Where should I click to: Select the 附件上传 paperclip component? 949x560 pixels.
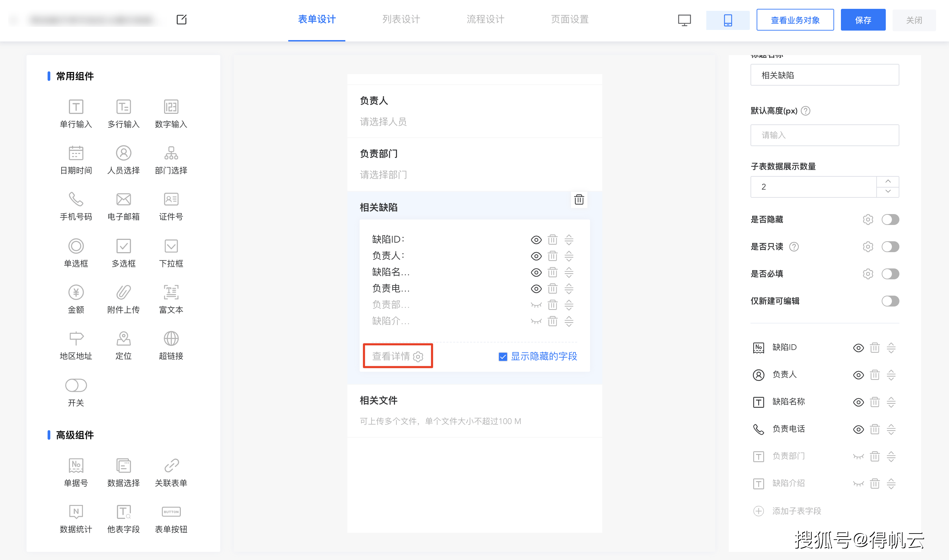(x=123, y=293)
